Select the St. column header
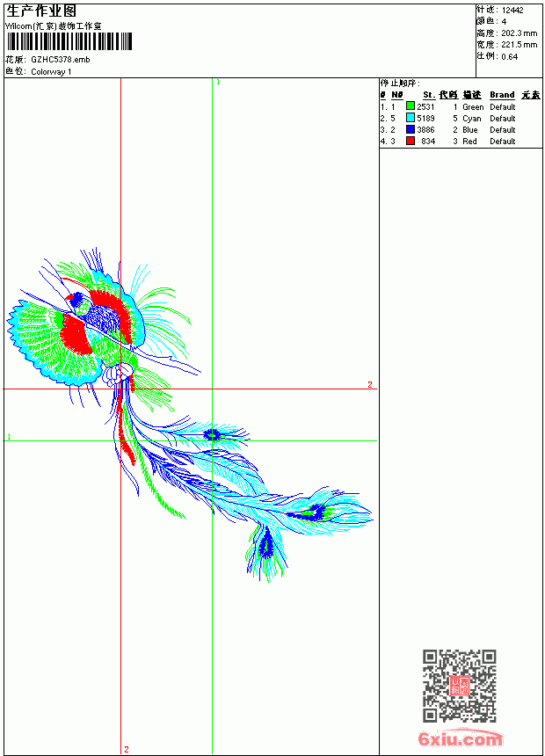Screen dimensions: 545x756 [x=429, y=95]
